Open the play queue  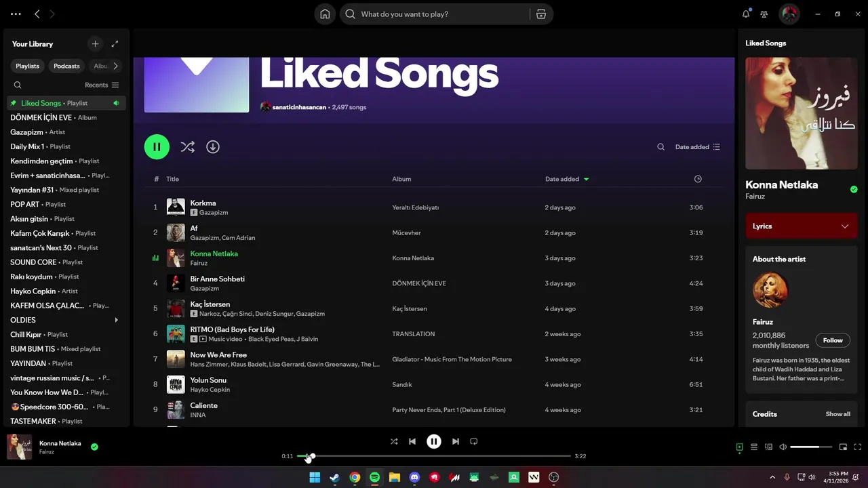(754, 447)
